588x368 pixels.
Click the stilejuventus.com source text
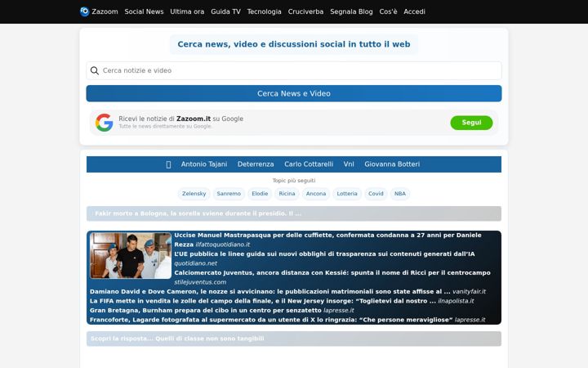coord(200,282)
